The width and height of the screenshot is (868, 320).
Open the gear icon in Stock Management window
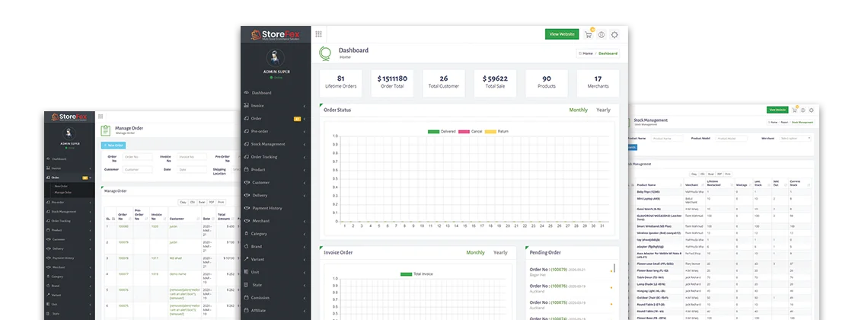point(811,110)
